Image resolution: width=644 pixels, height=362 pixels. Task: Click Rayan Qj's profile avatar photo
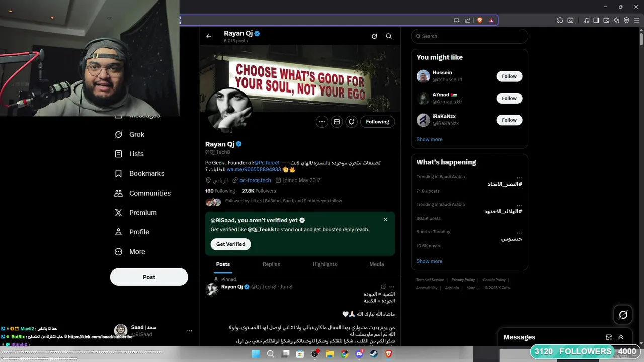(x=229, y=111)
